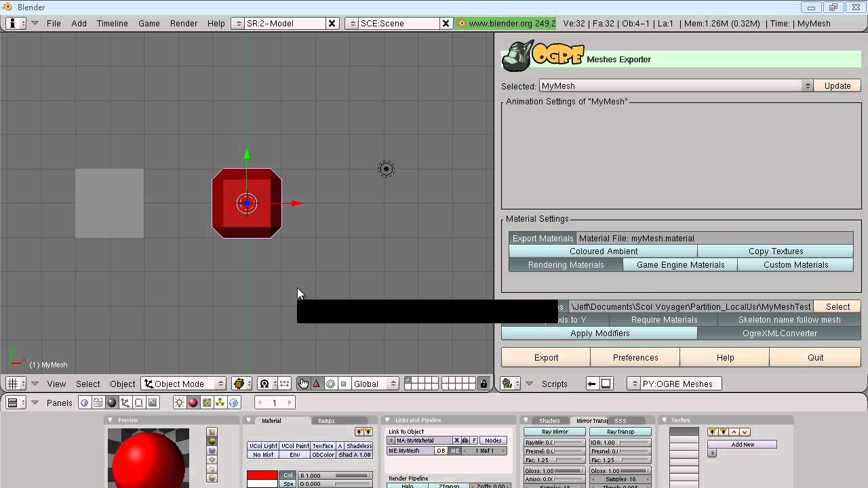Screen dimensions: 868x488
Task: Select the cube preview type icon
Action: [212, 451]
